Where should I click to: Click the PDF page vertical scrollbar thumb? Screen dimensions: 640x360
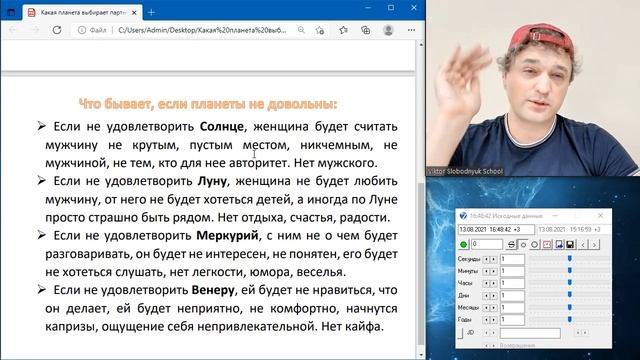coord(421,264)
